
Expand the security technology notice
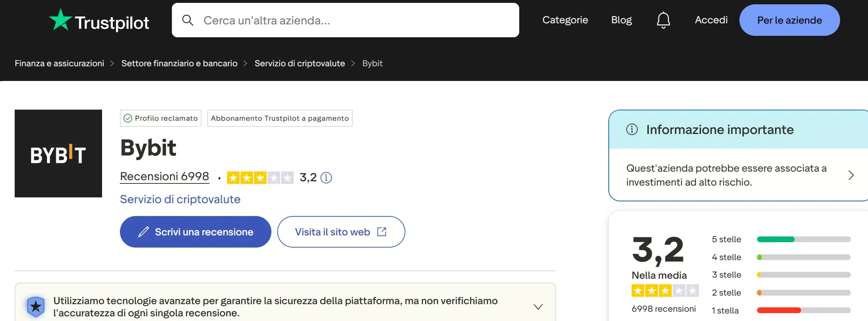point(538,306)
